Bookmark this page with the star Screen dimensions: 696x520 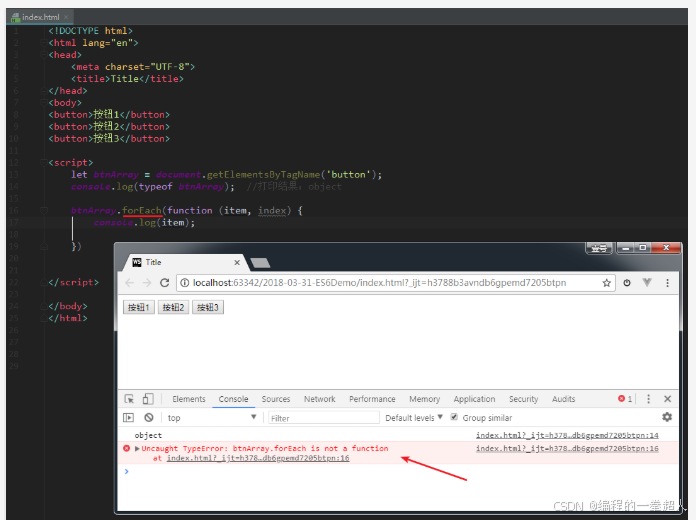pyautogui.click(x=606, y=283)
